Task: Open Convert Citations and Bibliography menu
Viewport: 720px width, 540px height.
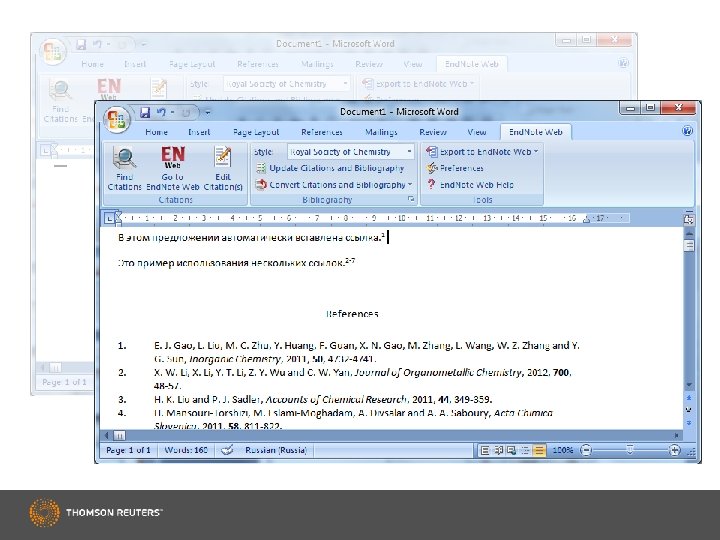Action: [x=334, y=185]
